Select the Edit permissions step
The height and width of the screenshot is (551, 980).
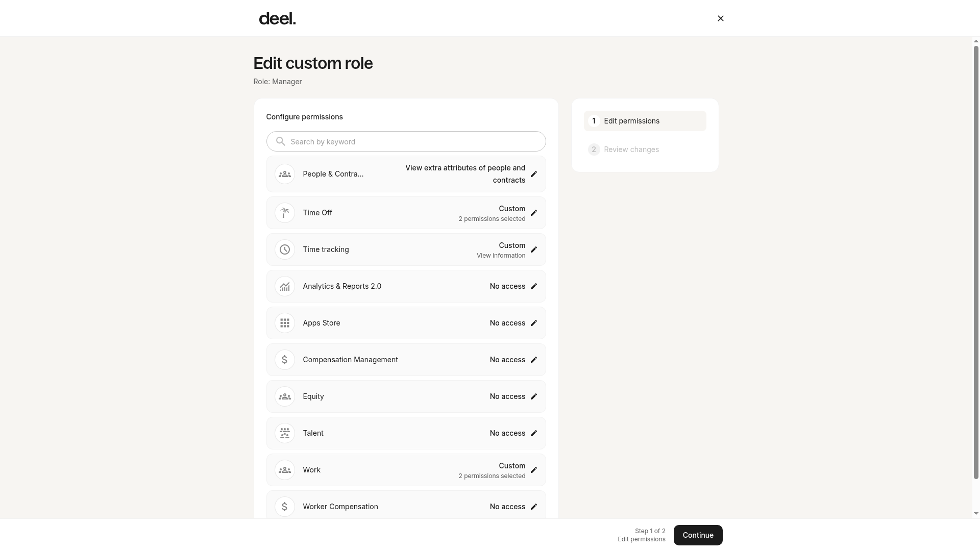645,121
